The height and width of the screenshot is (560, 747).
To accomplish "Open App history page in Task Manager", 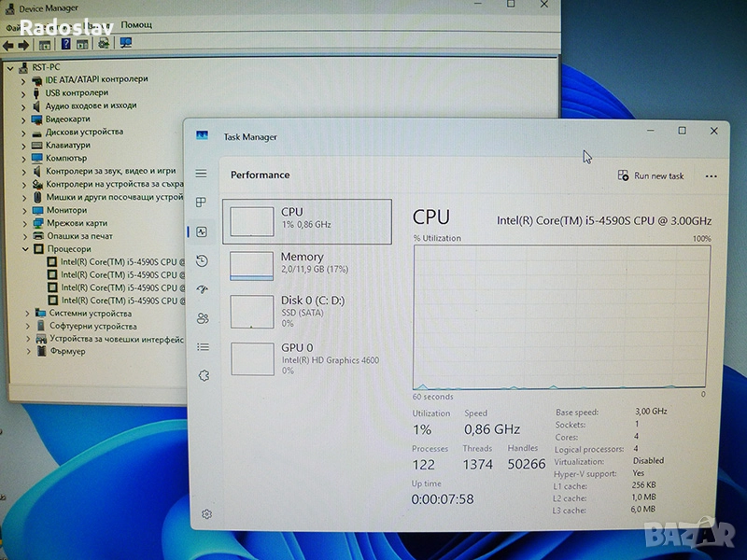I will (202, 261).
